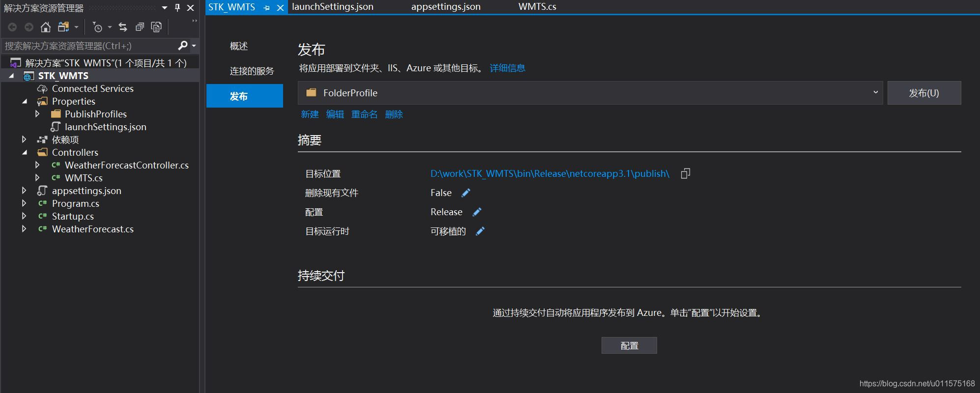Sync with active document arrows icon
Screen dimensions: 980x393
123,27
